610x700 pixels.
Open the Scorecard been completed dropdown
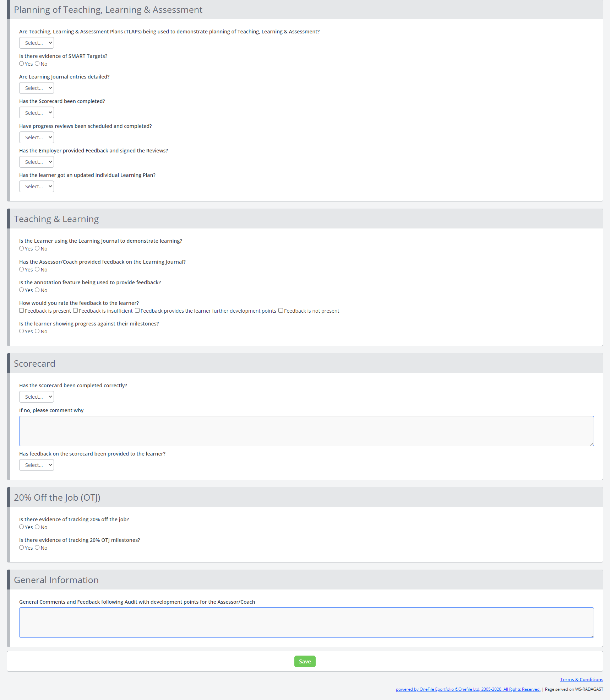[37, 113]
